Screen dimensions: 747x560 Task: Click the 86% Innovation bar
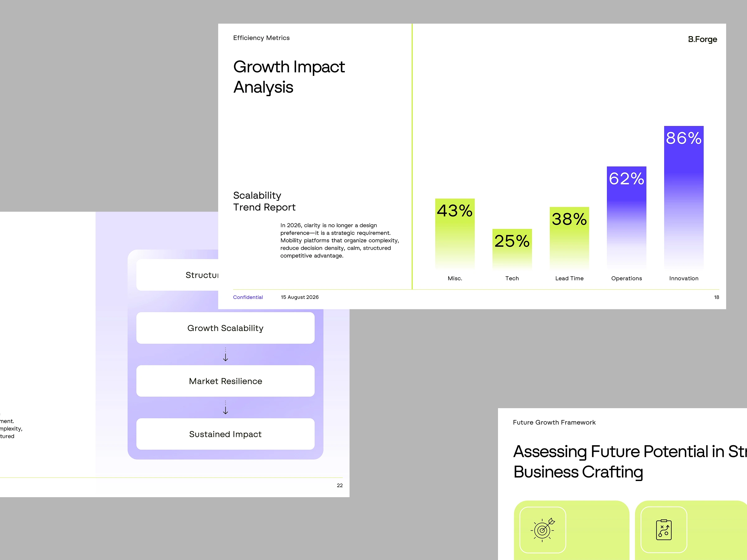684,198
